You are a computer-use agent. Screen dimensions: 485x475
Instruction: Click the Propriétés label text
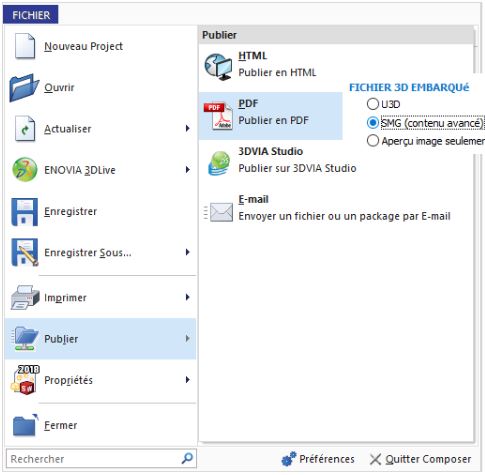[68, 380]
